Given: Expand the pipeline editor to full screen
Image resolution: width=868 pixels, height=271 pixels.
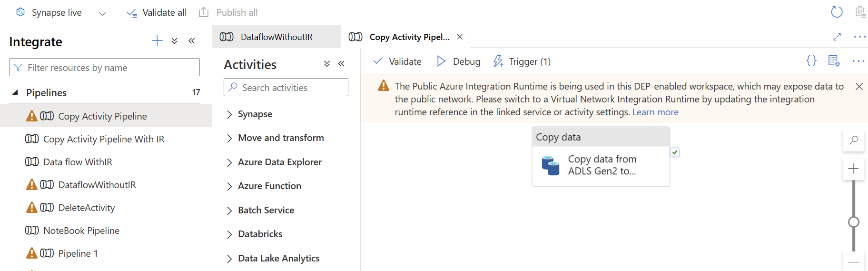Looking at the screenshot, I should (x=837, y=37).
